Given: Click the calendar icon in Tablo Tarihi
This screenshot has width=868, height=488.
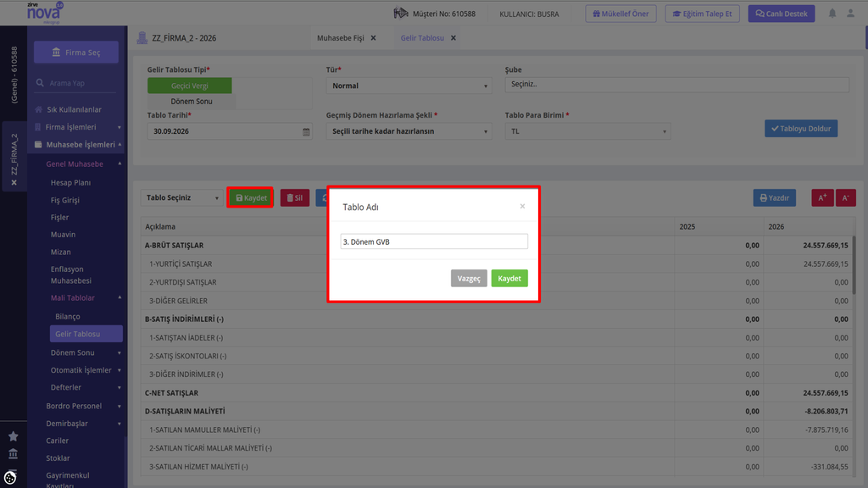Looking at the screenshot, I should 305,131.
